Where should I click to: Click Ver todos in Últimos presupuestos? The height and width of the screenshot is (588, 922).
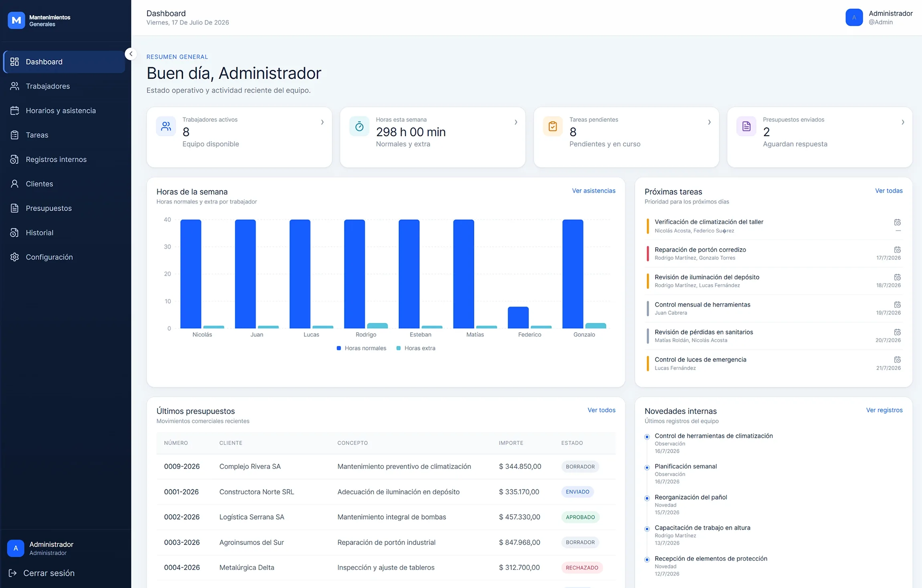tap(601, 410)
